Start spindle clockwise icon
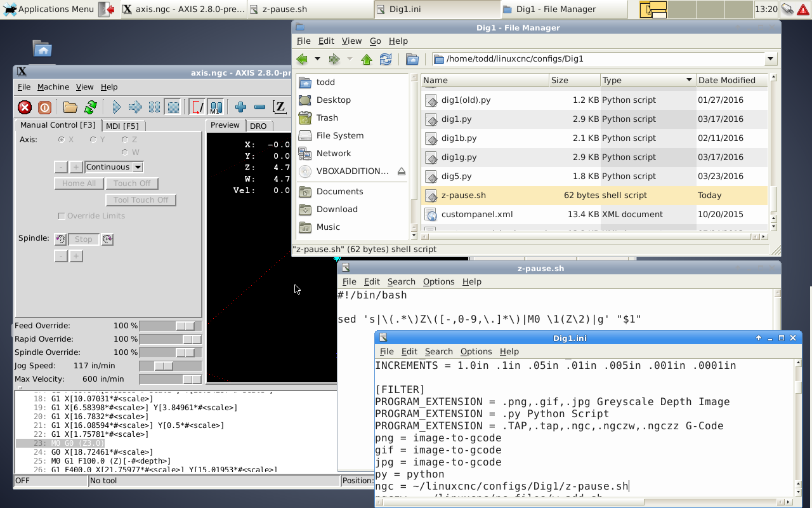812x508 pixels. [107, 239]
